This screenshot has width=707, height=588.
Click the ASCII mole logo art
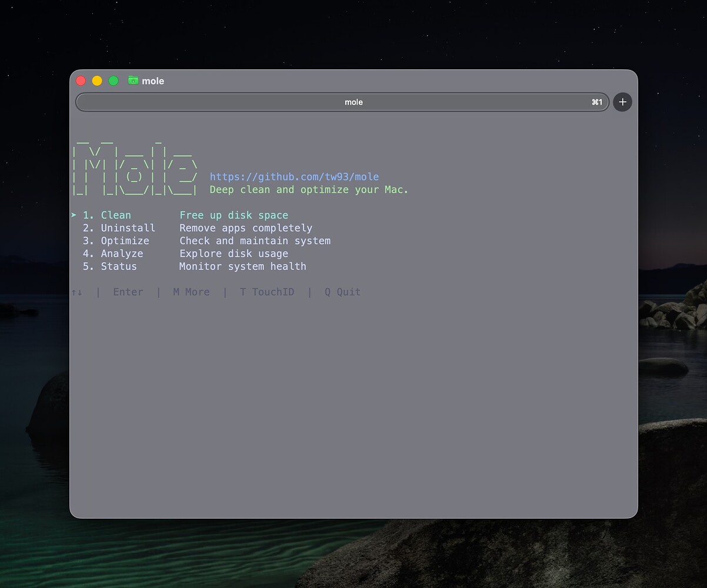[135, 168]
